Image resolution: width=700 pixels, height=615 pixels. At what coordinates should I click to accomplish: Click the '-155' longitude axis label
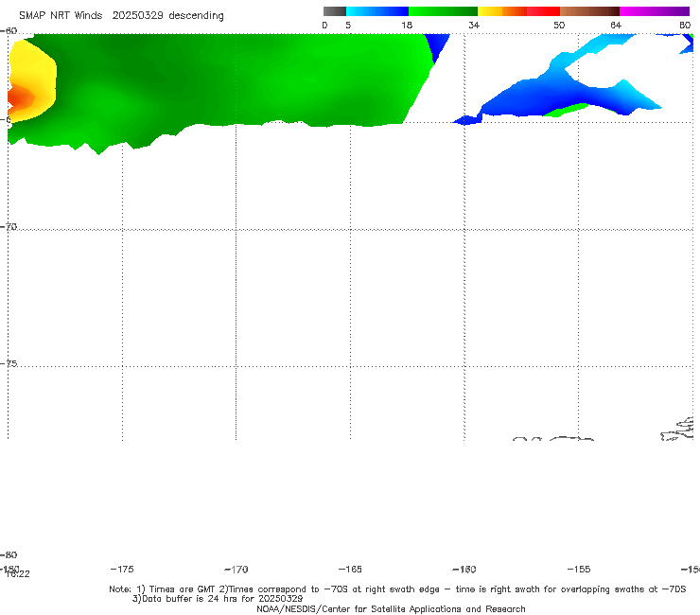(x=579, y=569)
